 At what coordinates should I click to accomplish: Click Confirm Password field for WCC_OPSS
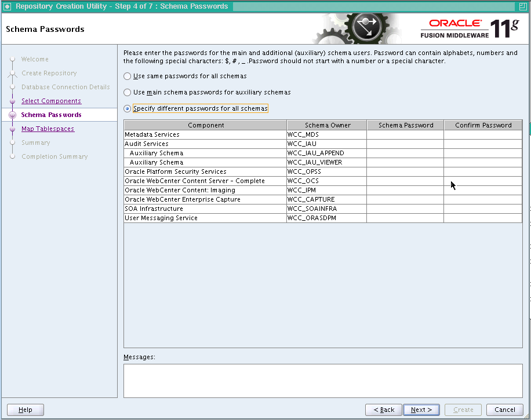(x=483, y=171)
